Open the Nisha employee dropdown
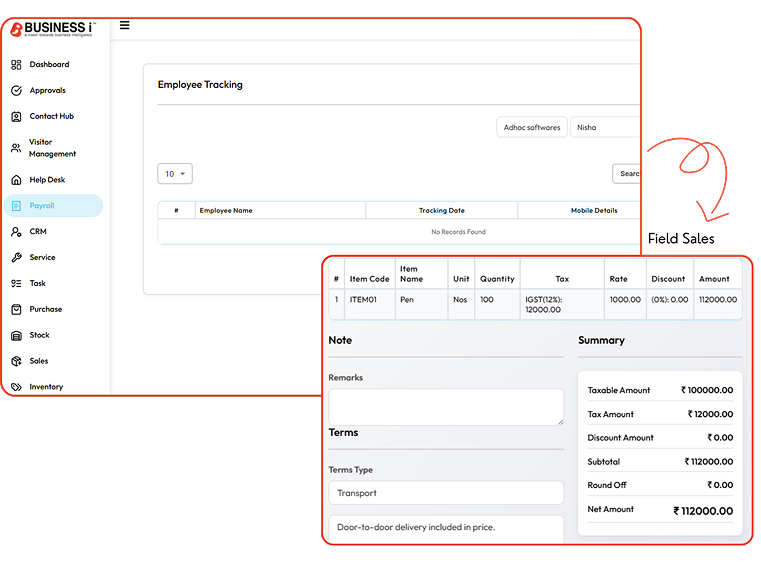The height and width of the screenshot is (563, 761). pyautogui.click(x=604, y=128)
